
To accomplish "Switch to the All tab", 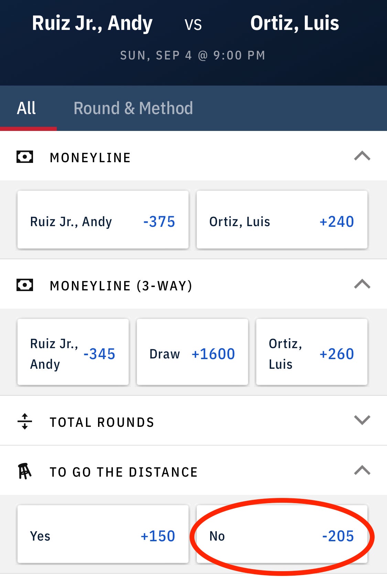I will point(26,108).
